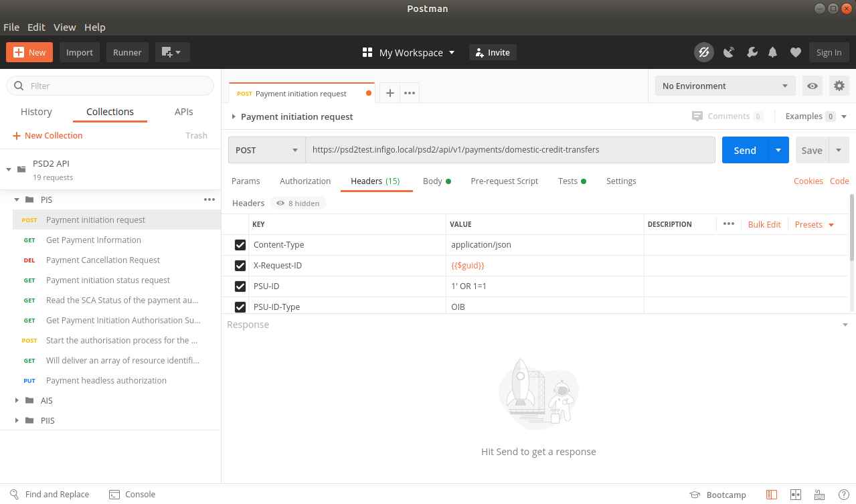
Task: Open the POST method dropdown
Action: coord(267,150)
